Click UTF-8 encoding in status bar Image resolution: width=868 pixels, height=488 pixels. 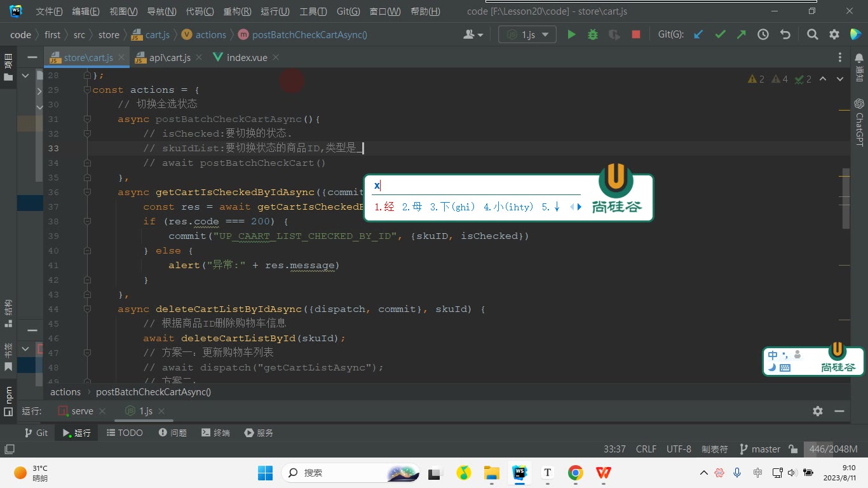click(679, 449)
